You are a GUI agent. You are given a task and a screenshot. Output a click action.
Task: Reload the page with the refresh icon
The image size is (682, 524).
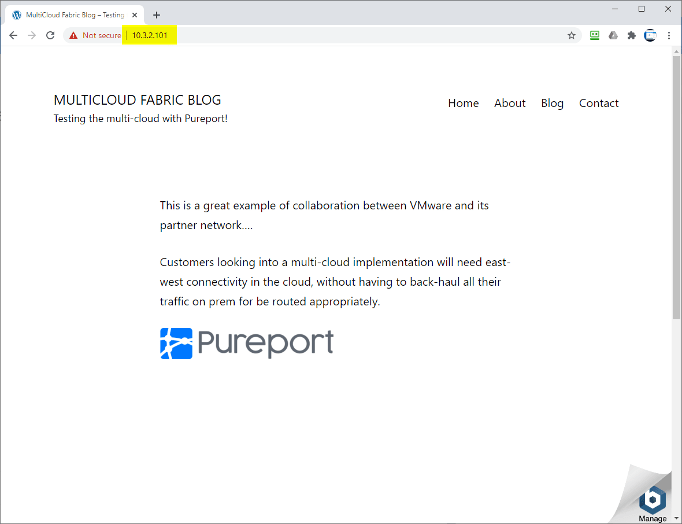point(50,35)
